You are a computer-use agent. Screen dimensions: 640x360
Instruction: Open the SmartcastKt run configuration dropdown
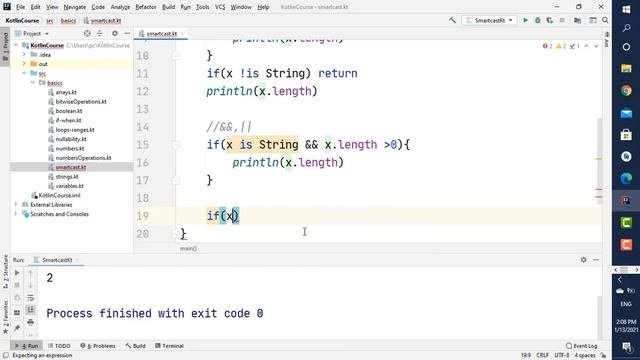pyautogui.click(x=489, y=20)
